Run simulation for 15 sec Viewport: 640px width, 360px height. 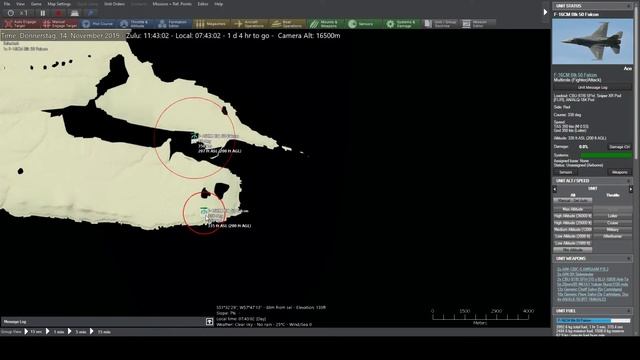pos(33,332)
